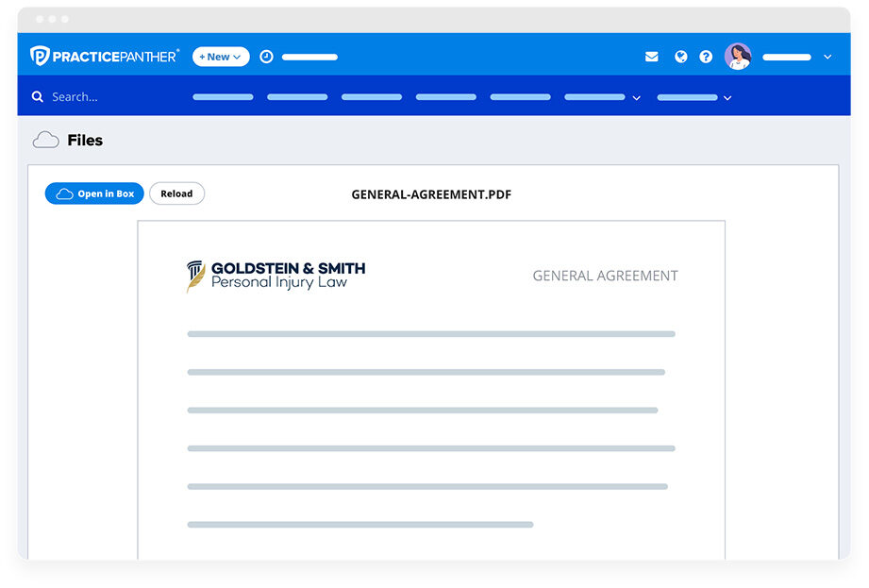Click the globe icon in header
The height and width of the screenshot is (588, 869).
tap(680, 57)
